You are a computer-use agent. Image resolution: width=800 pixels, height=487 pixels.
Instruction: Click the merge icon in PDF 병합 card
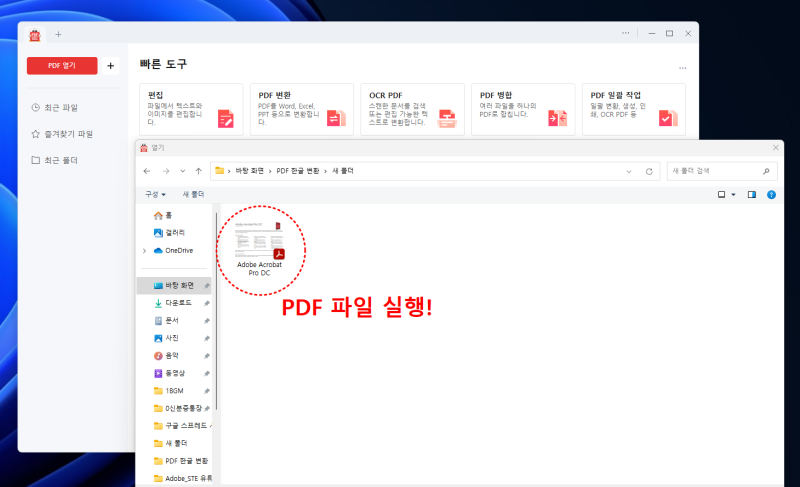click(558, 118)
